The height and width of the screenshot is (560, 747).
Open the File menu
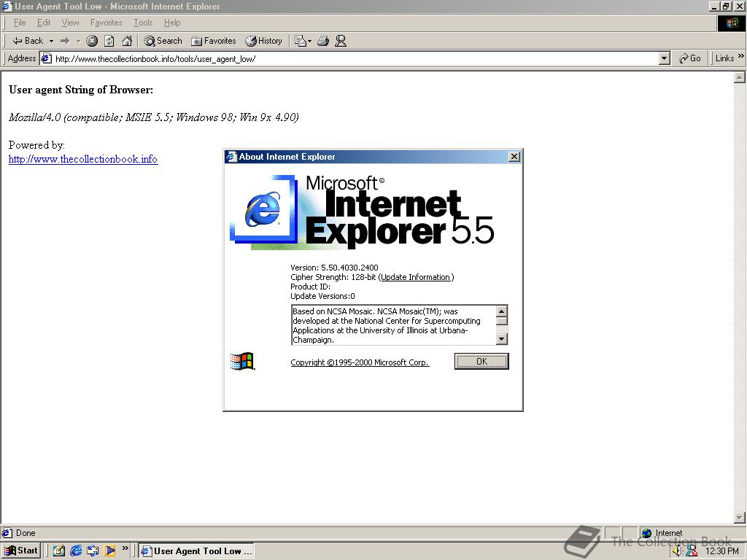pos(20,23)
